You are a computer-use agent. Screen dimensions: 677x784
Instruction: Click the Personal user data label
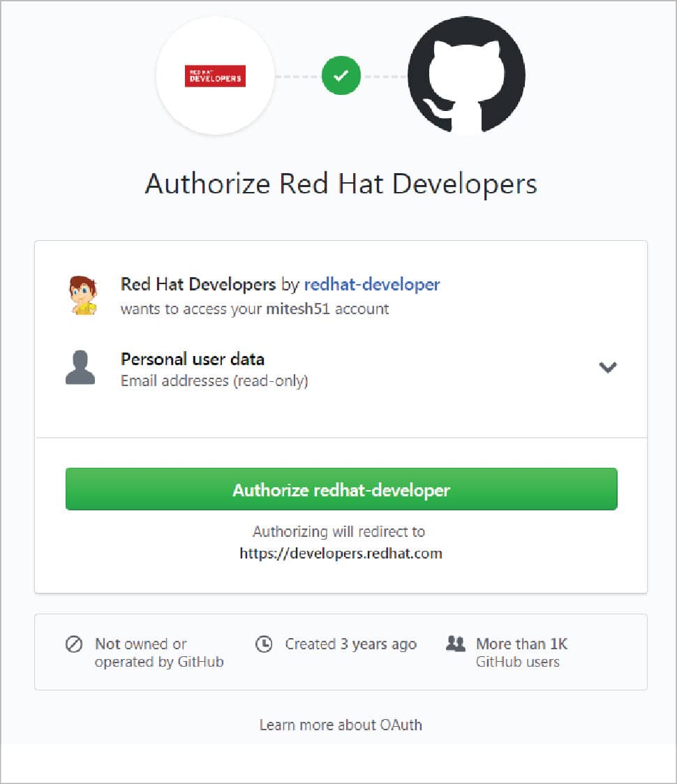(x=193, y=360)
